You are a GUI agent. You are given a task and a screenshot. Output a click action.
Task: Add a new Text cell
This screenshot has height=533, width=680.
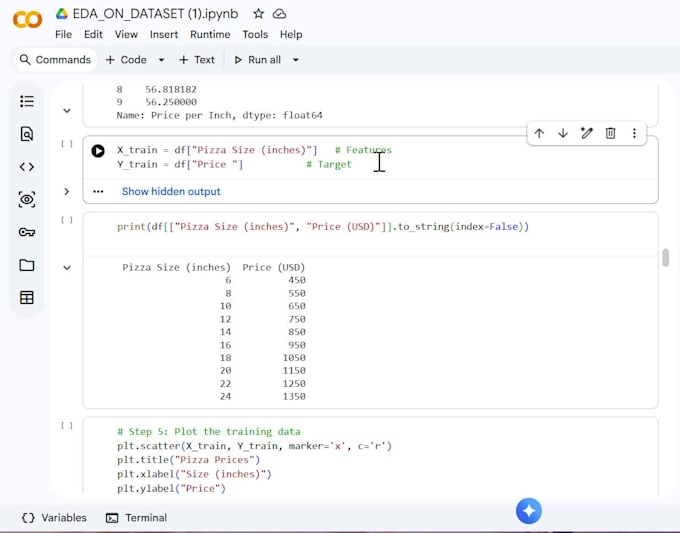click(x=197, y=60)
